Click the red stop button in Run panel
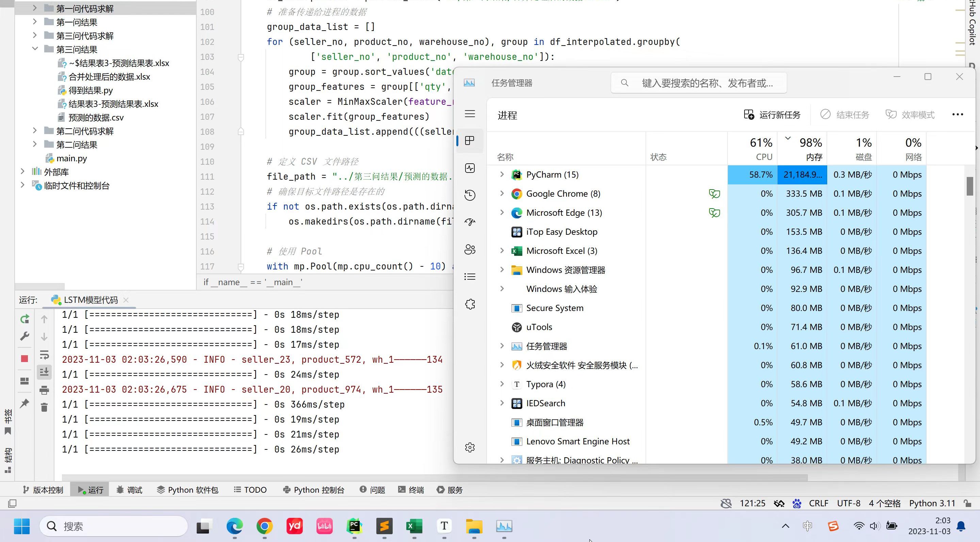This screenshot has height=542, width=980. coord(24,359)
